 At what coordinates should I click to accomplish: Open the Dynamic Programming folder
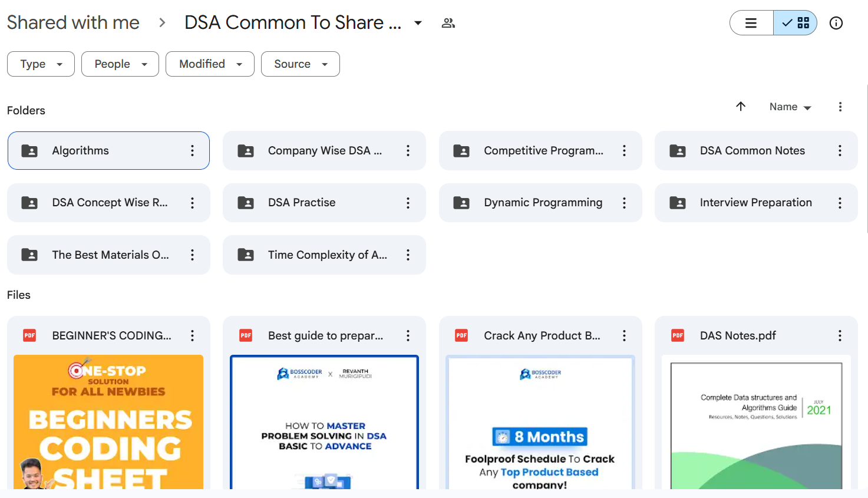542,203
